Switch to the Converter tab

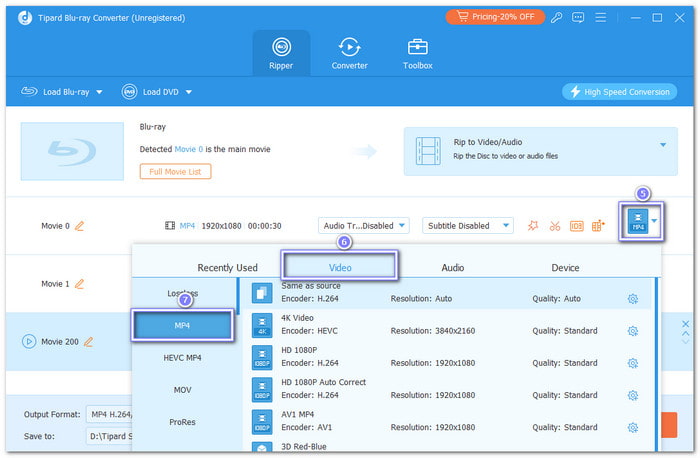(350, 52)
